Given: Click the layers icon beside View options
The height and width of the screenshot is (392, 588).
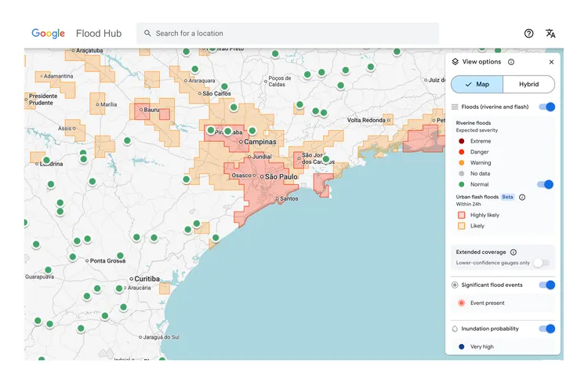Looking at the screenshot, I should (x=456, y=62).
